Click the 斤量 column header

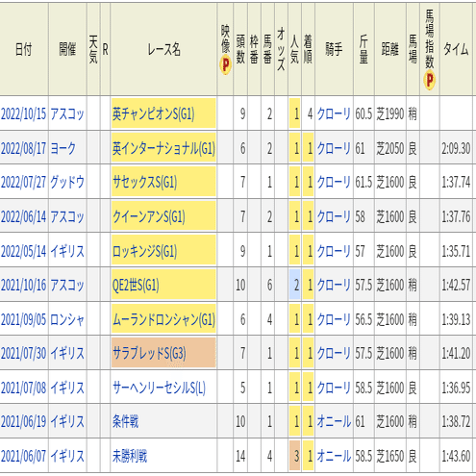(x=363, y=50)
